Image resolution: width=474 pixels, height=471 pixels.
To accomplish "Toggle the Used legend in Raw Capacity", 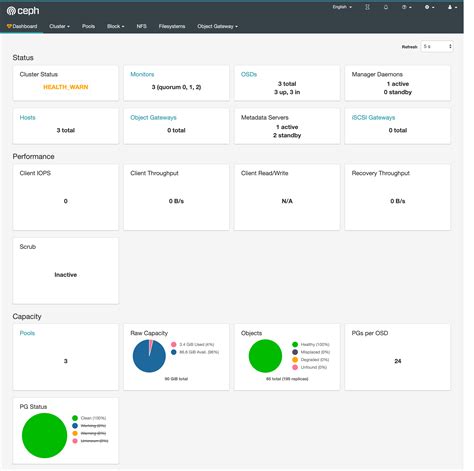I will click(x=193, y=344).
